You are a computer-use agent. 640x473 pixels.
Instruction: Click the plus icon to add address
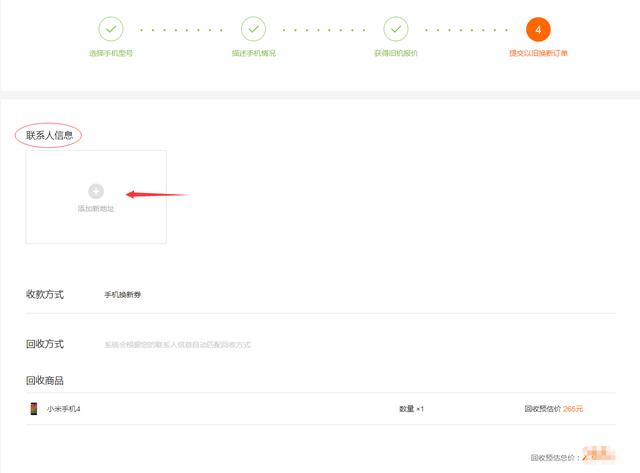coord(96,190)
